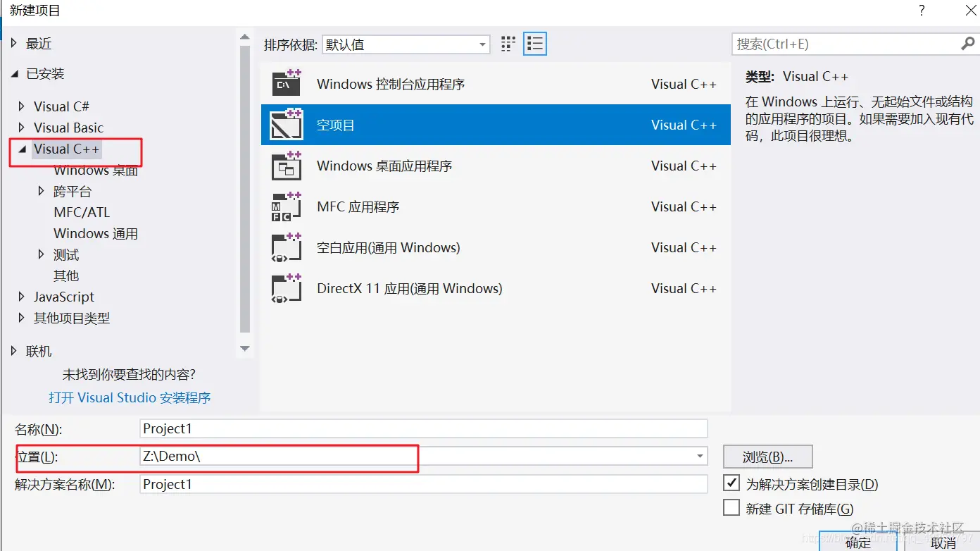Viewport: 980px width, 551px height.
Task: Click the tree panel scrollbar thumb
Action: [x=244, y=188]
